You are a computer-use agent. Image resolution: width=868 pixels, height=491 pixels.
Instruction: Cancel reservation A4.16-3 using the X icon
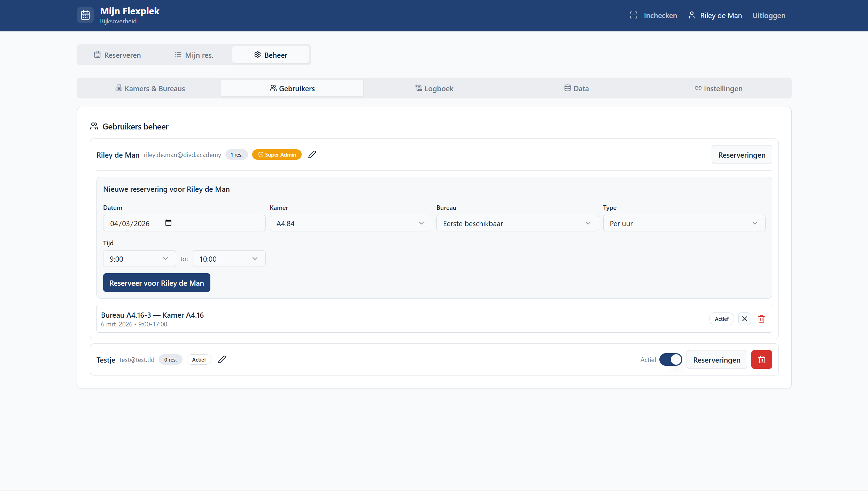pyautogui.click(x=745, y=319)
